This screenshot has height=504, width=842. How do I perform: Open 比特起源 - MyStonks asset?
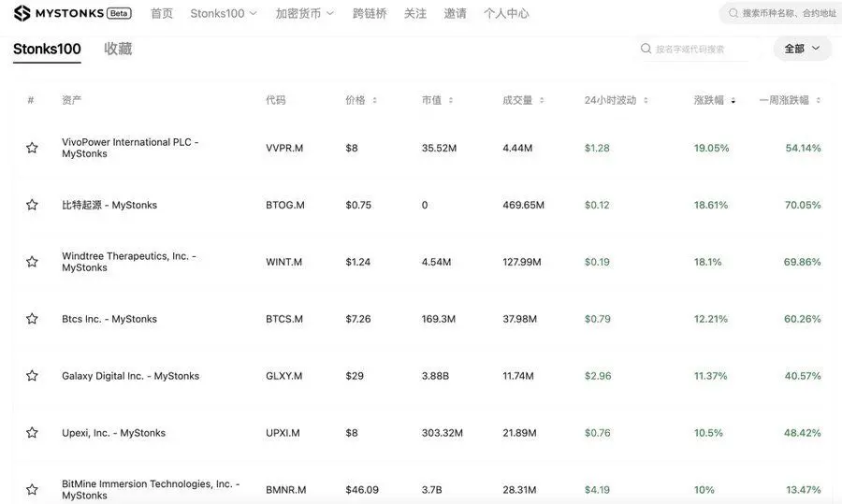pos(109,205)
